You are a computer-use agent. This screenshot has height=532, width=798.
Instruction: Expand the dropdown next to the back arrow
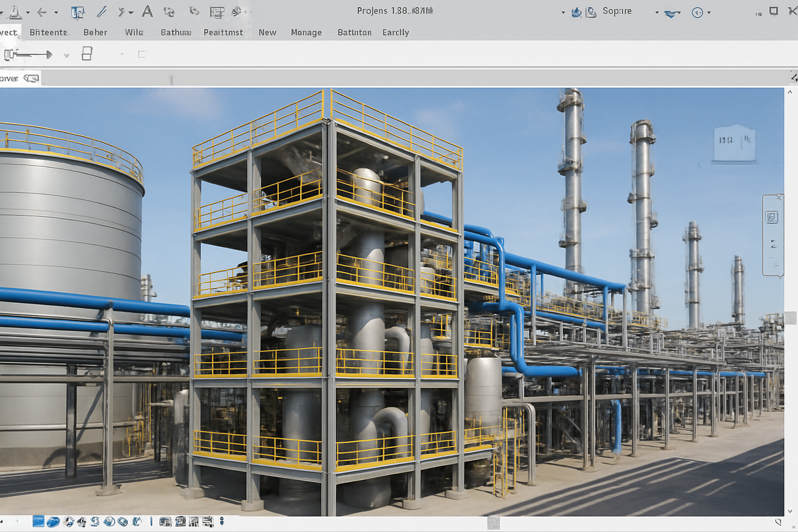(x=56, y=12)
